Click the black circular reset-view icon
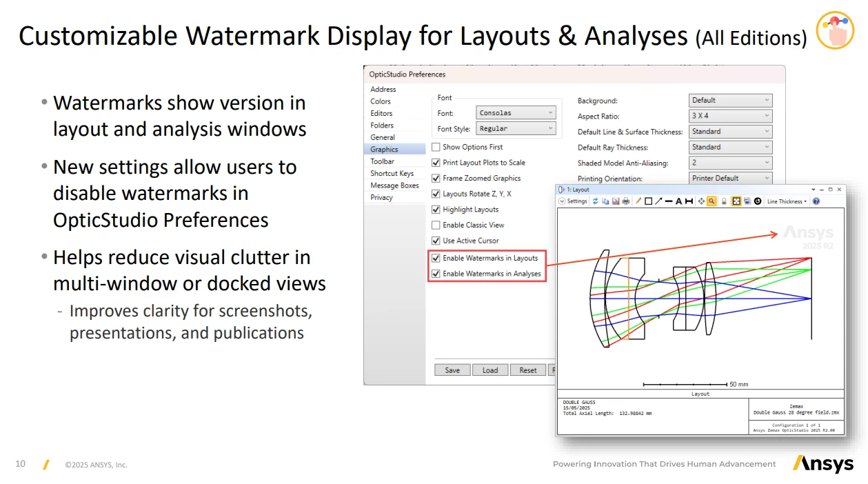 click(x=758, y=201)
